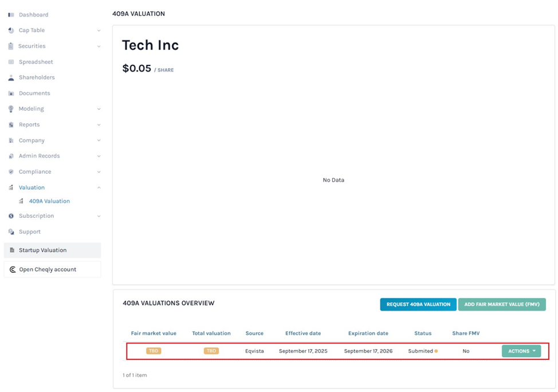Select 409A Valuation submenu item

click(49, 201)
